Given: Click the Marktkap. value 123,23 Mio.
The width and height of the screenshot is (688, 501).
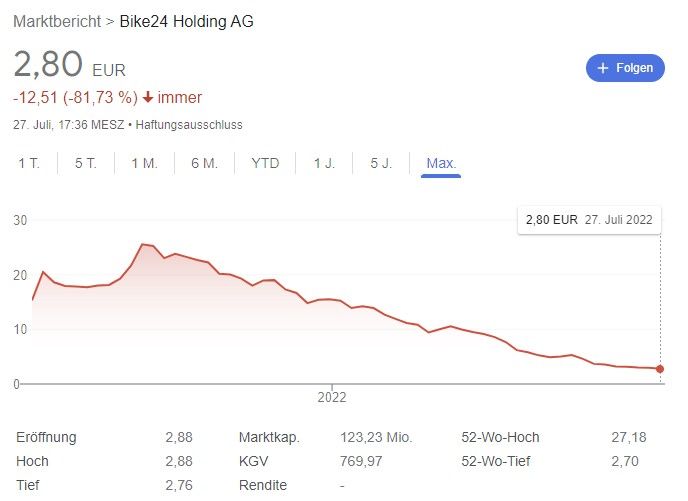Looking at the screenshot, I should click(x=375, y=437).
